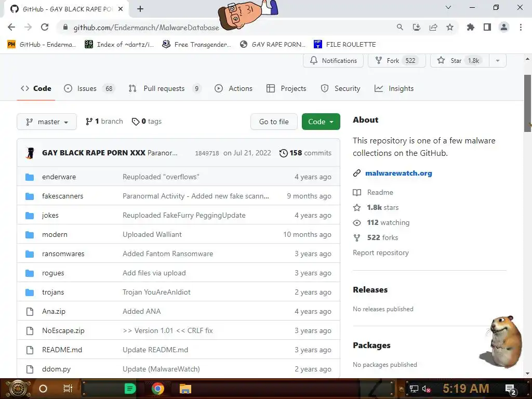The height and width of the screenshot is (399, 532).
Task: Open the 'Index of ~dartz/i...' bookmark
Action: (x=119, y=45)
